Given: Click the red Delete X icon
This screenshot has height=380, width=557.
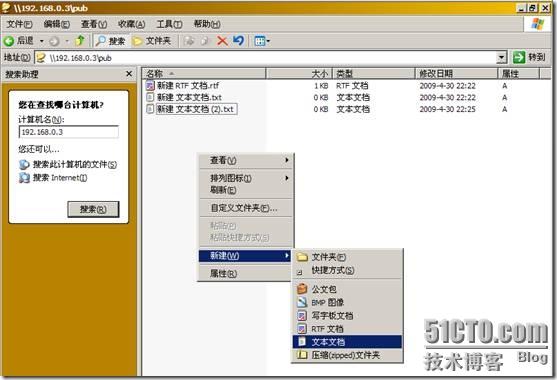Looking at the screenshot, I should [222, 41].
